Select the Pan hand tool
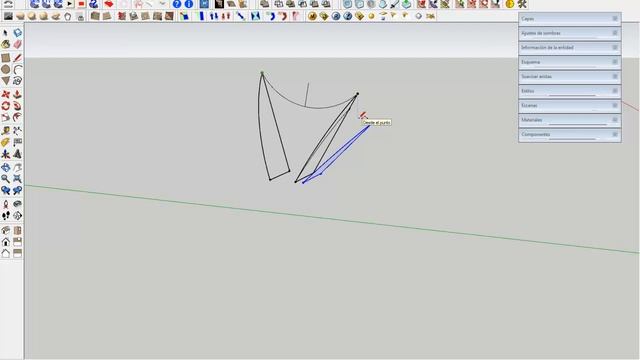Viewport: 640px width, 360px height. tap(17, 167)
